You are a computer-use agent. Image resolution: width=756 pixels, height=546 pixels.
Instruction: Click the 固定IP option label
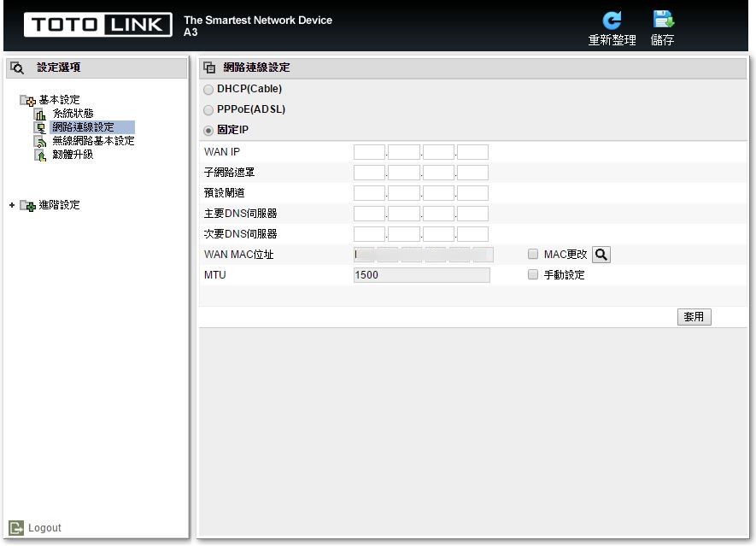(232, 130)
